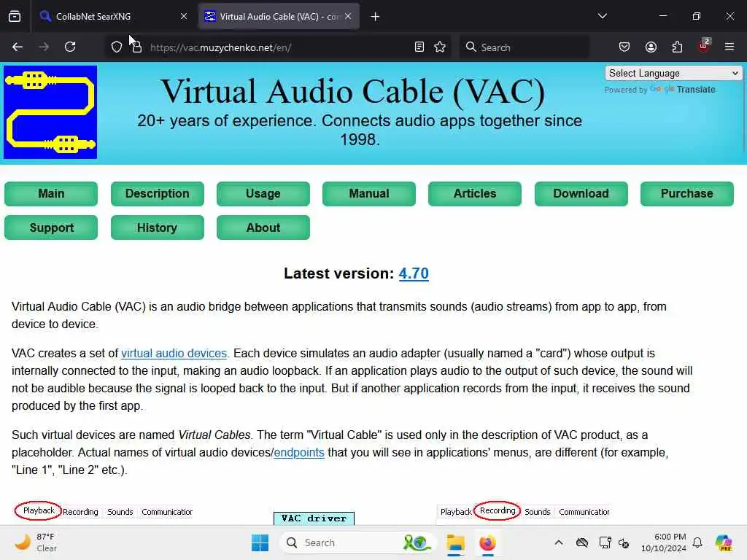Close the CollabNet SearXNG tab
Screen dimensions: 747x560
pos(184,16)
